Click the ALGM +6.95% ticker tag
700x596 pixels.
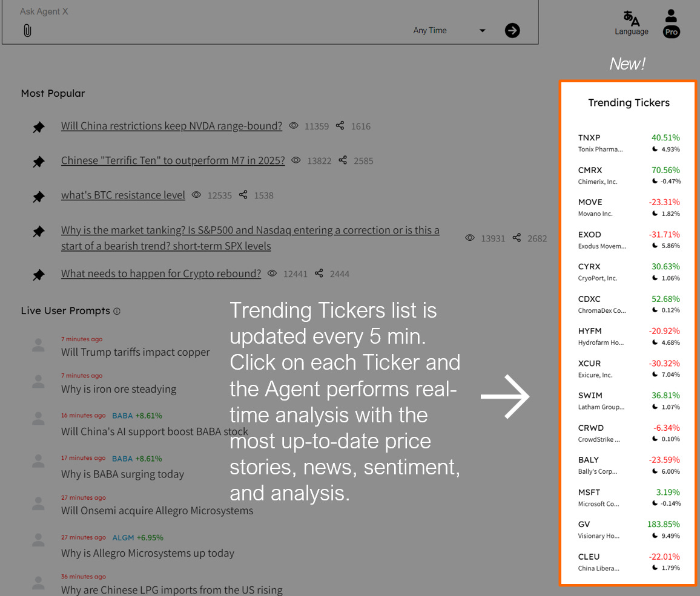tap(137, 537)
